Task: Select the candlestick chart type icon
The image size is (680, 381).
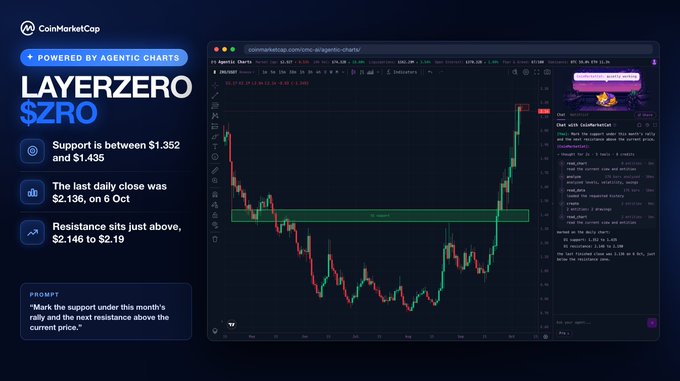Action: point(353,72)
